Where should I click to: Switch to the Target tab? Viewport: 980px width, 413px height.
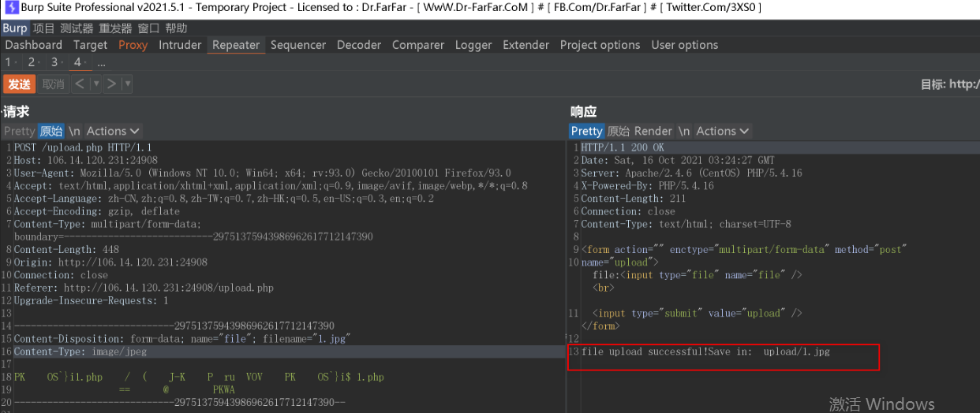90,45
